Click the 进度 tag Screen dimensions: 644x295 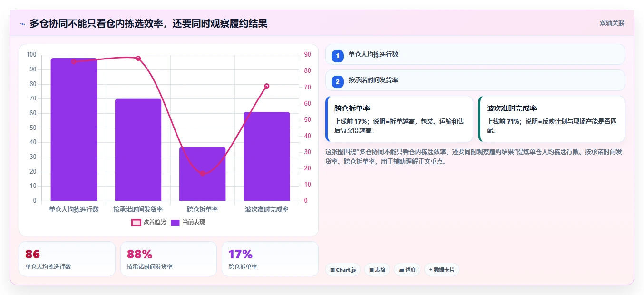pyautogui.click(x=407, y=270)
